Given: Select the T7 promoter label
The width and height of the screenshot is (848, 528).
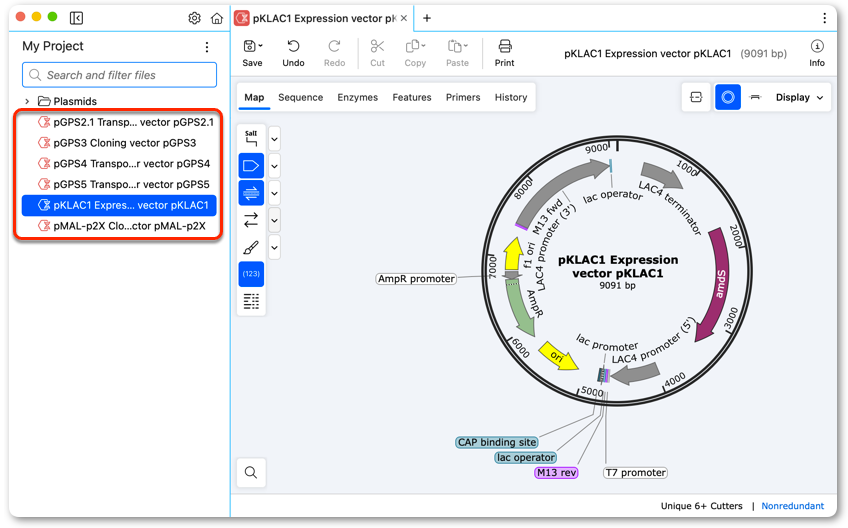Looking at the screenshot, I should tap(635, 473).
